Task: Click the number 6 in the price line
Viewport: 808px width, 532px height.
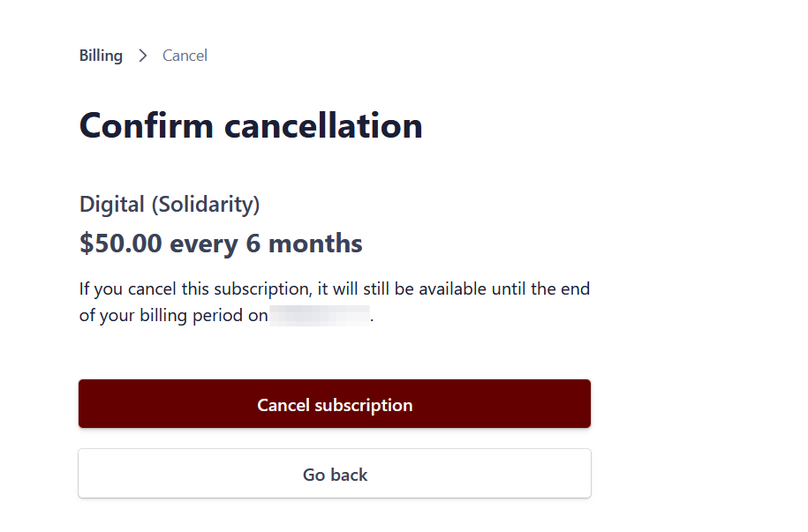Action: 253,244
